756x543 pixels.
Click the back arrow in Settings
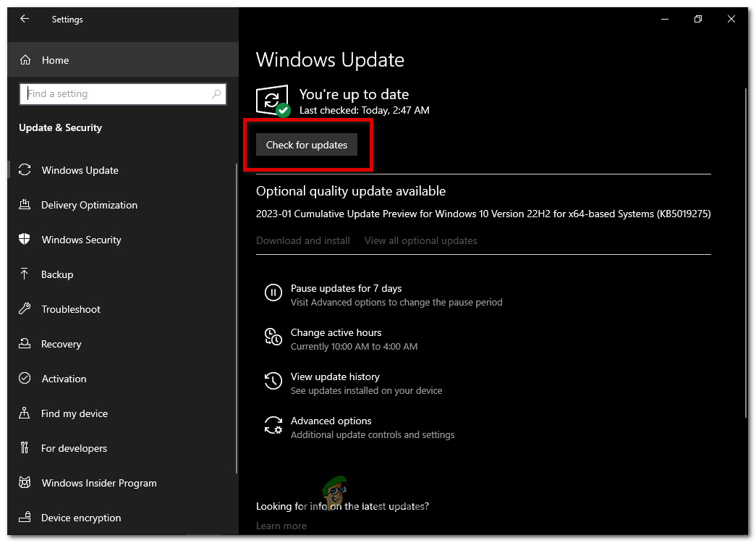[x=24, y=19]
